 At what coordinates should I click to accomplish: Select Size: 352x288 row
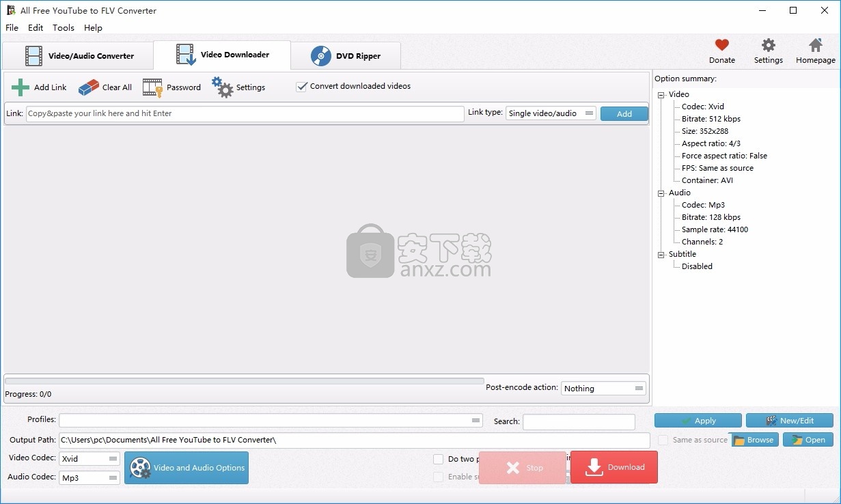[x=705, y=131]
